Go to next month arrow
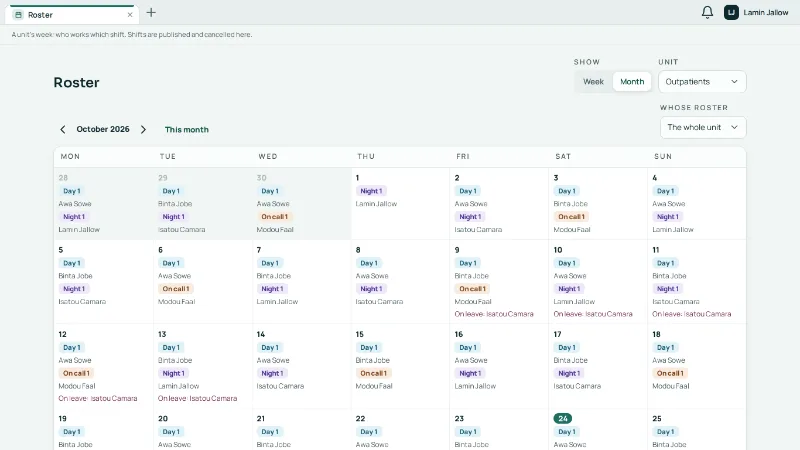 click(x=143, y=130)
